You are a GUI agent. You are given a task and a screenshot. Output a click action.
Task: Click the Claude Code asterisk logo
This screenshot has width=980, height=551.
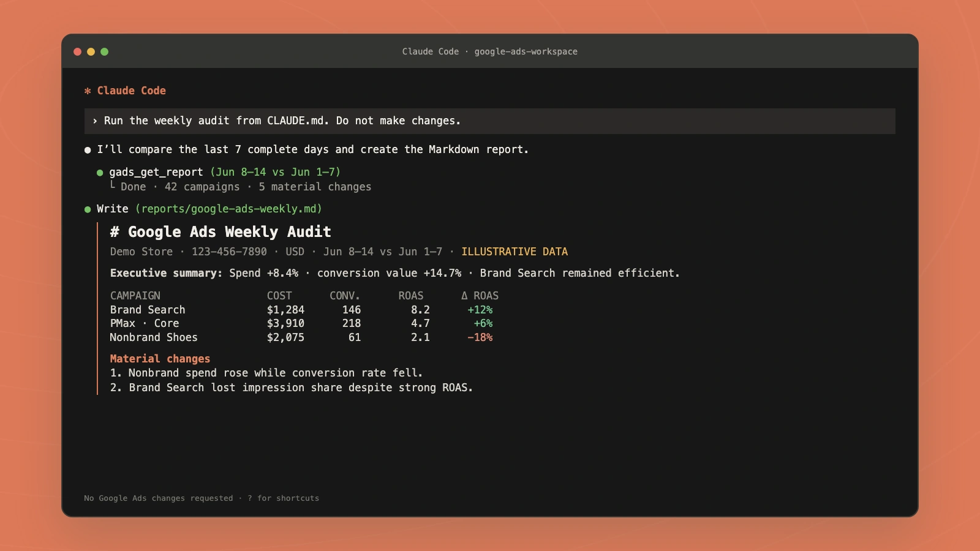88,91
